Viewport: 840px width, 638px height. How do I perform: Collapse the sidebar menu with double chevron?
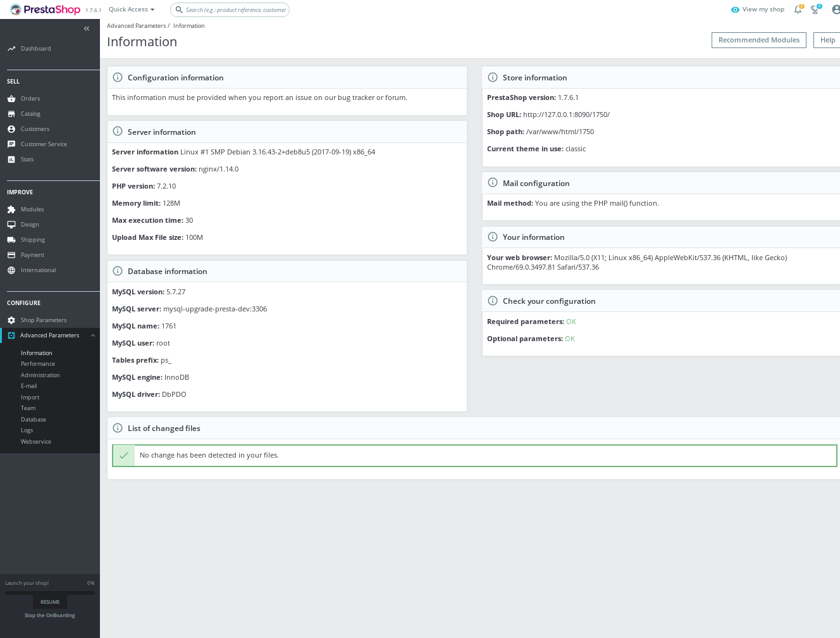point(87,28)
